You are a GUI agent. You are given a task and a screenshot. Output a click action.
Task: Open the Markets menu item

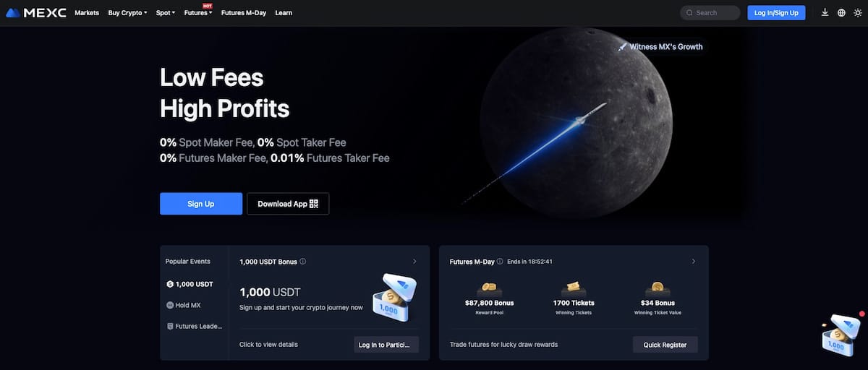tap(87, 13)
